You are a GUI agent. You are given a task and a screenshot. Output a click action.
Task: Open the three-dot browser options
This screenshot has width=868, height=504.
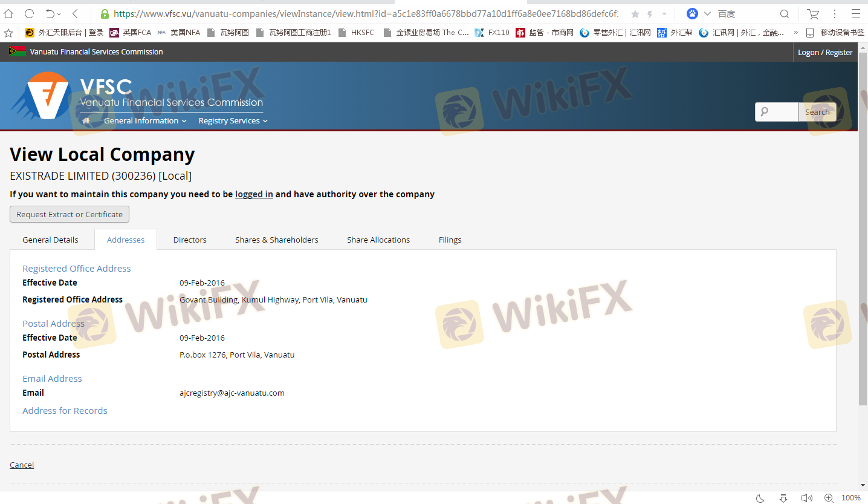click(835, 14)
